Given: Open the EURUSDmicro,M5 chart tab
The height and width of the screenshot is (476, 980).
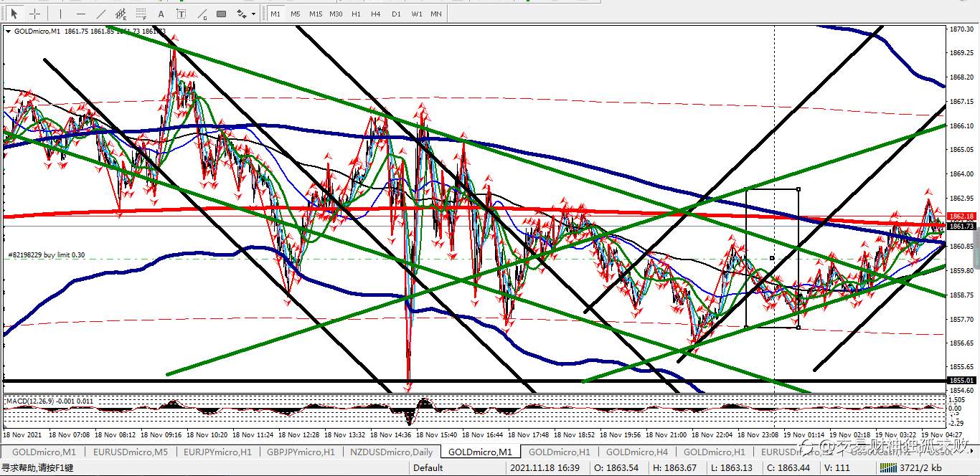Looking at the screenshot, I should (x=130, y=452).
